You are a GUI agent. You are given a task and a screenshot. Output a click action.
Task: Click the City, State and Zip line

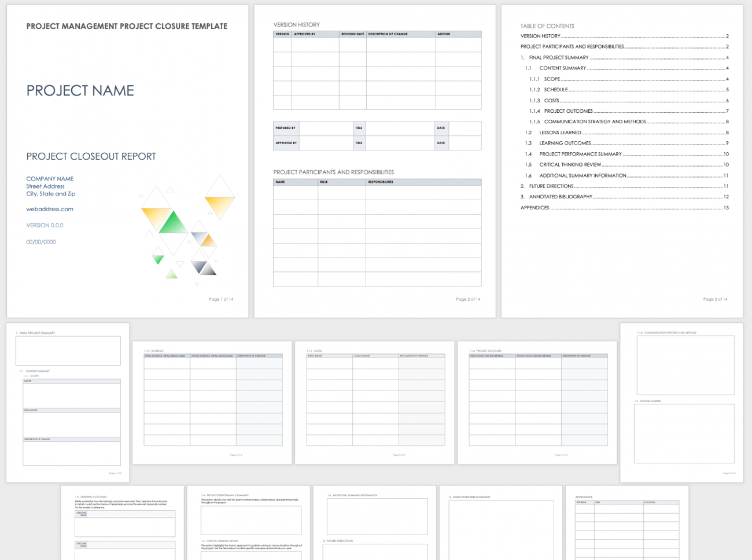coord(51,194)
